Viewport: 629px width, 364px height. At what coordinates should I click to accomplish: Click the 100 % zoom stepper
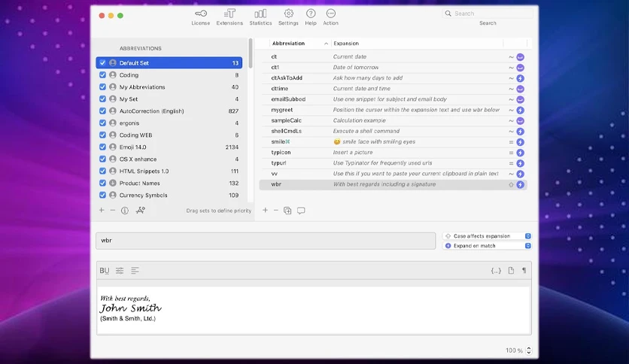tap(529, 350)
